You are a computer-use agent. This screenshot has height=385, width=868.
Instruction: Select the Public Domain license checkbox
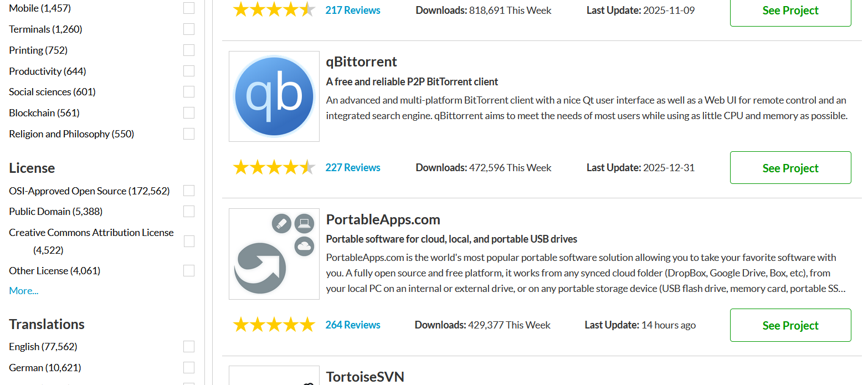[189, 212]
